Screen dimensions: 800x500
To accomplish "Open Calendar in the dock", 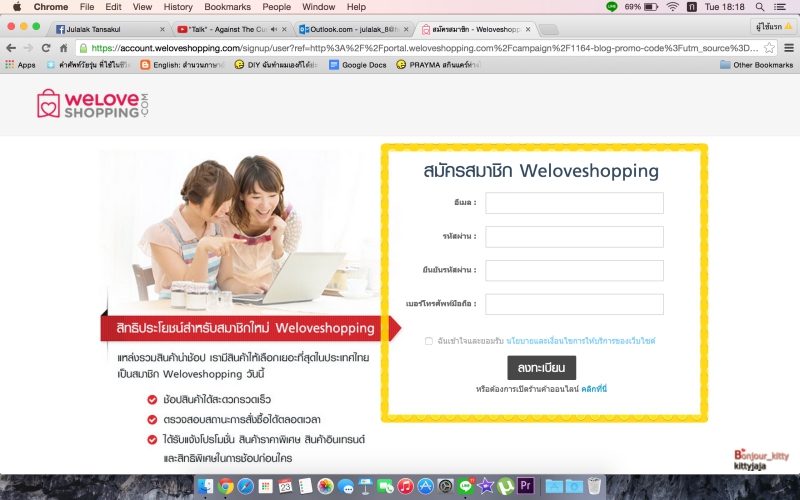I will [x=285, y=486].
